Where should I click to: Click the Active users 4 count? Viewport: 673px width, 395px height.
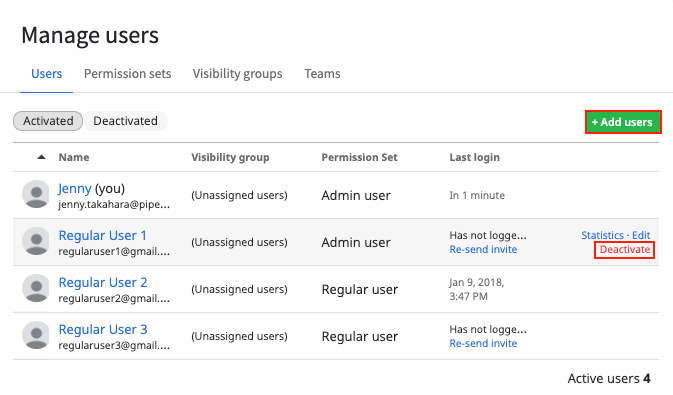coord(609,378)
